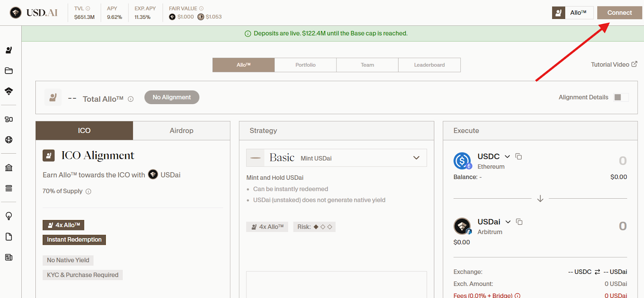Open the lightbulb icon in the sidebar
644x298 pixels.
(x=9, y=216)
